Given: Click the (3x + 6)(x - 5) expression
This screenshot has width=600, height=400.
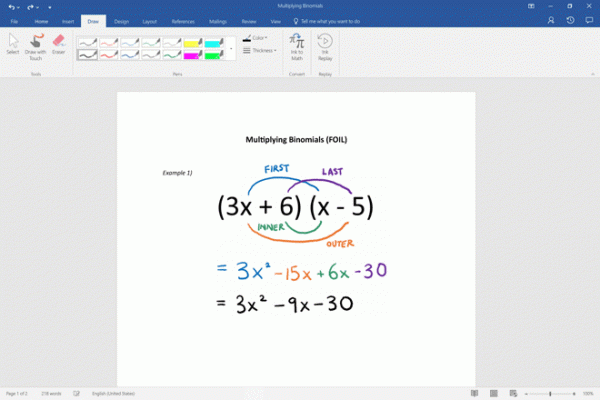Looking at the screenshot, I should (x=295, y=207).
